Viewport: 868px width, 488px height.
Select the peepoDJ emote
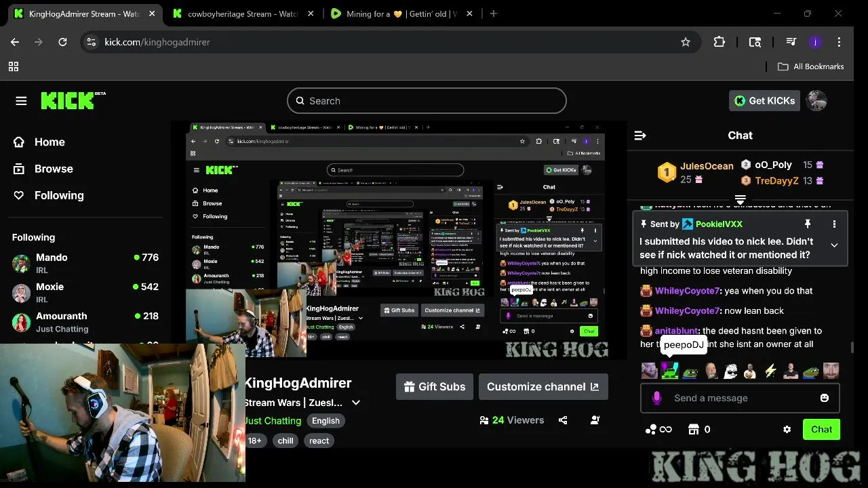(x=670, y=371)
